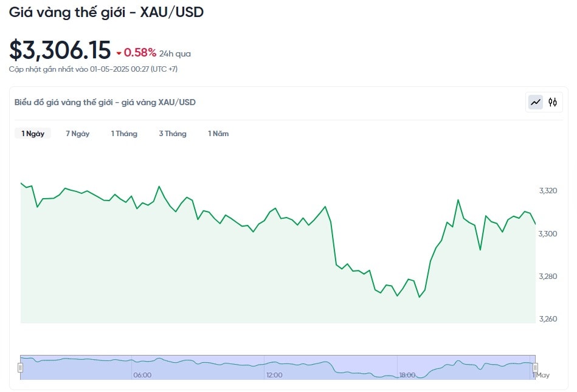Click the Giá vàng thế giới XAU/USD heading
The height and width of the screenshot is (392, 577).
106,12
